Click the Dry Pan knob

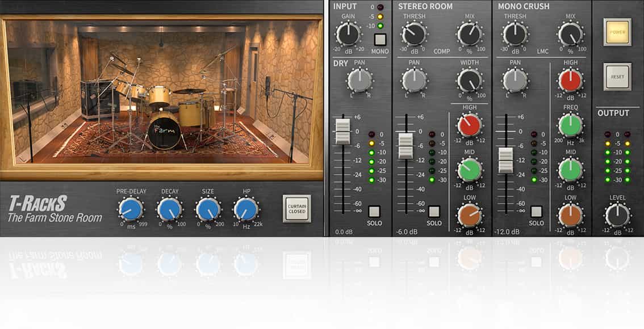point(360,81)
